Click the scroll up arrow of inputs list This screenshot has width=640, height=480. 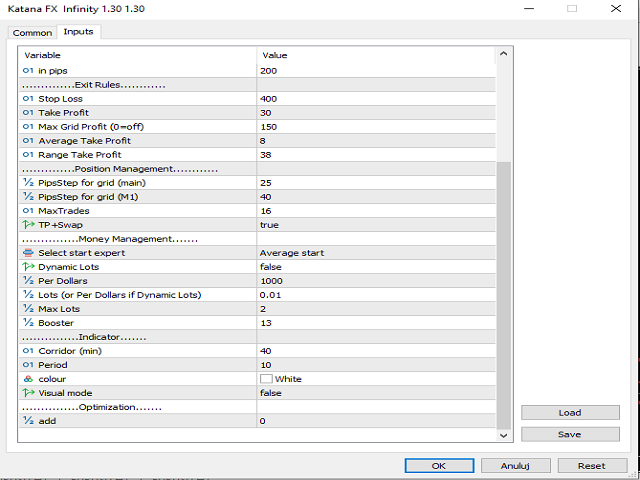(x=503, y=54)
